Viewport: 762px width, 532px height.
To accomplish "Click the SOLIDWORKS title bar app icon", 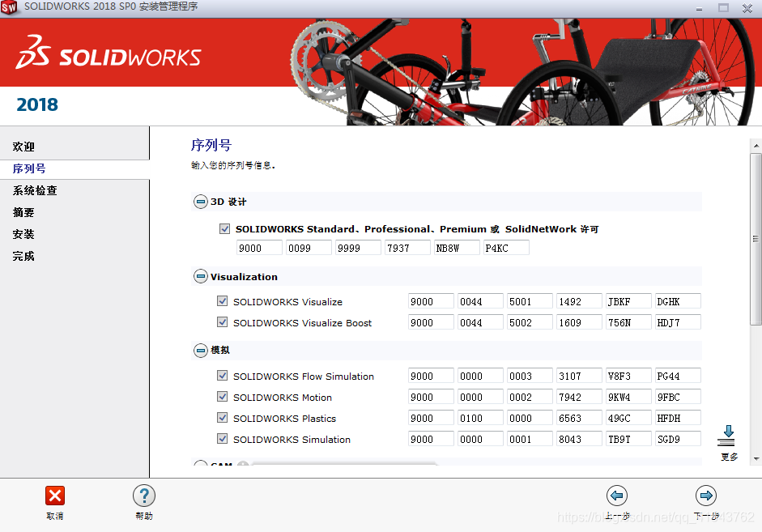I will (9, 7).
